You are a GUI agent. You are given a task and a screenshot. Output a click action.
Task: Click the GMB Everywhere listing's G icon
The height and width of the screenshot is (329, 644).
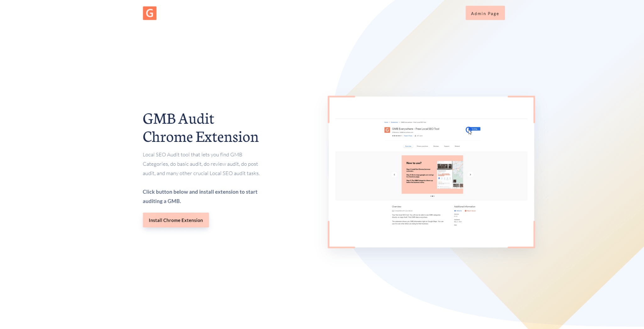387,130
